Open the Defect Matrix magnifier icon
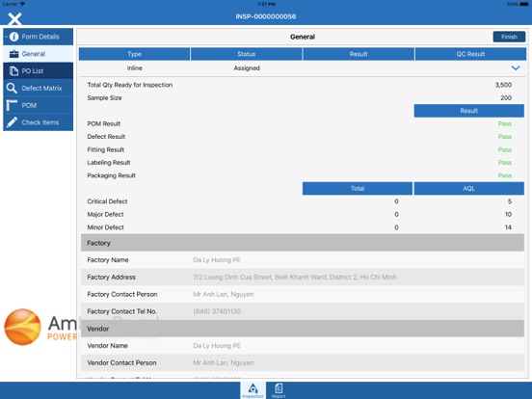532x399 pixels. pos(12,89)
